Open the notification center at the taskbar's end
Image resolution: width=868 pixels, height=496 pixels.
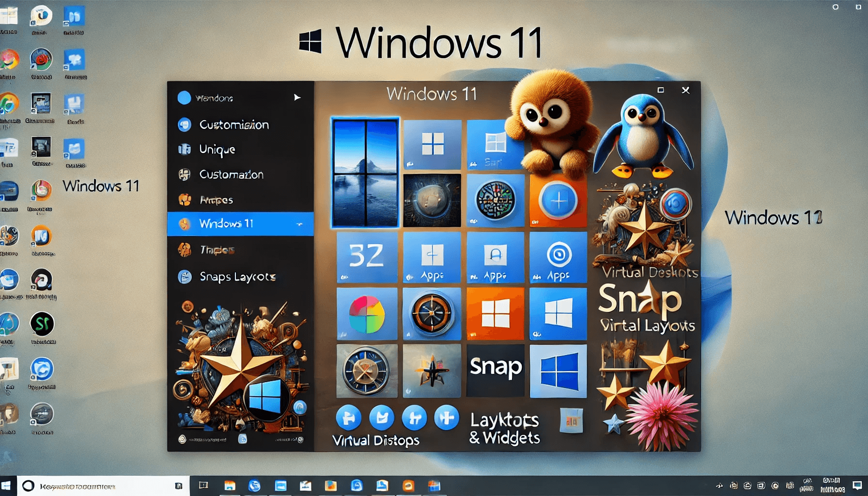coord(857,485)
